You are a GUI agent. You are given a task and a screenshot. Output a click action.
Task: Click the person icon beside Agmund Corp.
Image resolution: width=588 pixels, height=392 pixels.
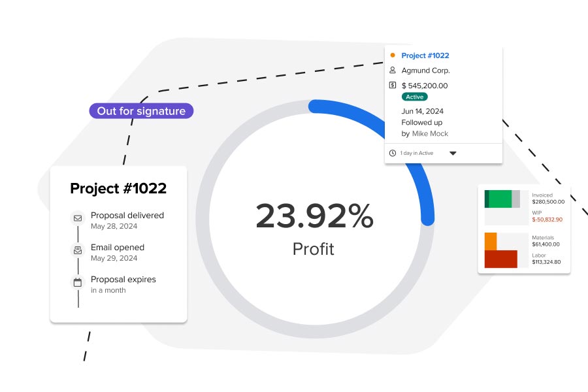pyautogui.click(x=392, y=71)
